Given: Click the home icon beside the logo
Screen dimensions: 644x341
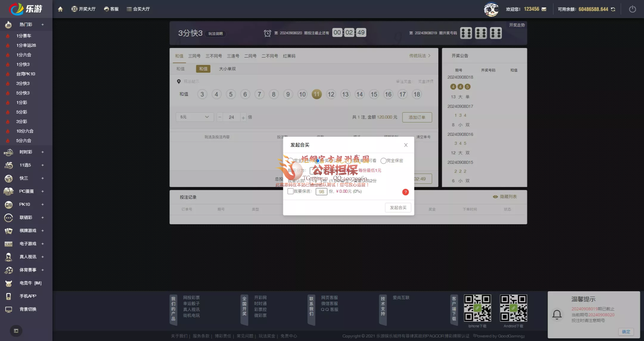Looking at the screenshot, I should click(60, 9).
